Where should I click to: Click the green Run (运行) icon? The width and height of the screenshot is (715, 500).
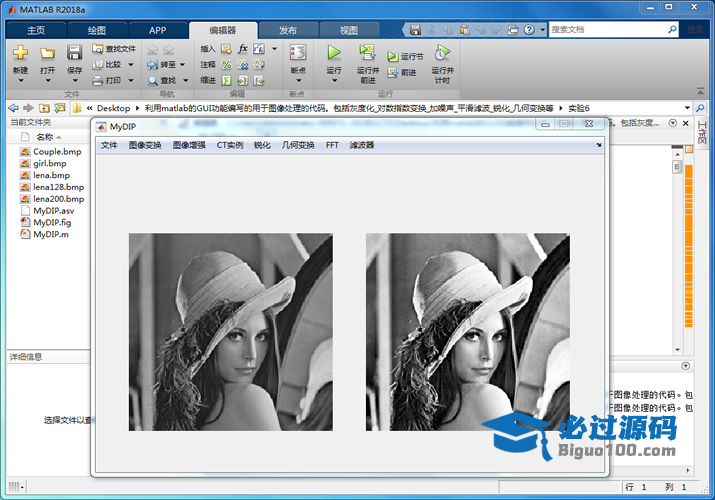pos(334,52)
